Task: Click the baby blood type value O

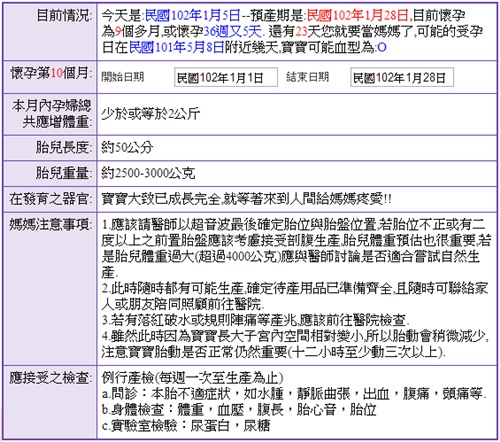Action: tap(382, 47)
